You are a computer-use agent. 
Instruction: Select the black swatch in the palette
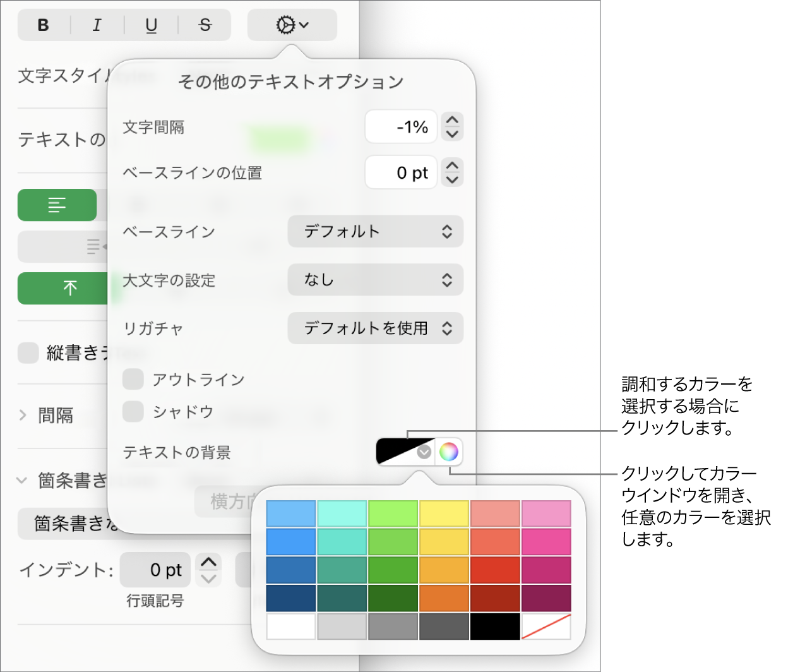494,626
